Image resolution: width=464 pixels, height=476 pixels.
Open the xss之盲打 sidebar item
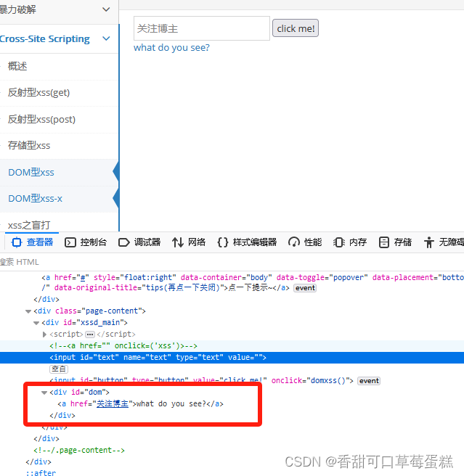pyautogui.click(x=29, y=225)
